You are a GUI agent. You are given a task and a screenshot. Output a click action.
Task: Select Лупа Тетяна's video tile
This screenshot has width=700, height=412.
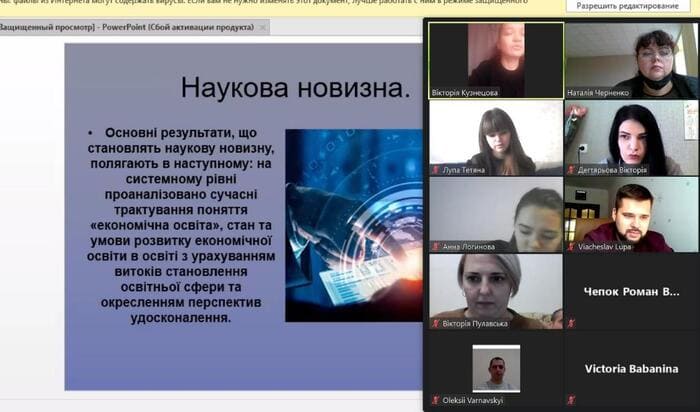pos(496,137)
